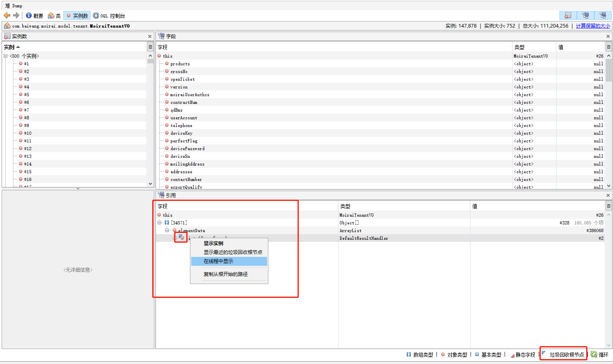The height and width of the screenshot is (364, 613).
Task: Click the column settings icon in 引用 table header
Action: [x=608, y=206]
